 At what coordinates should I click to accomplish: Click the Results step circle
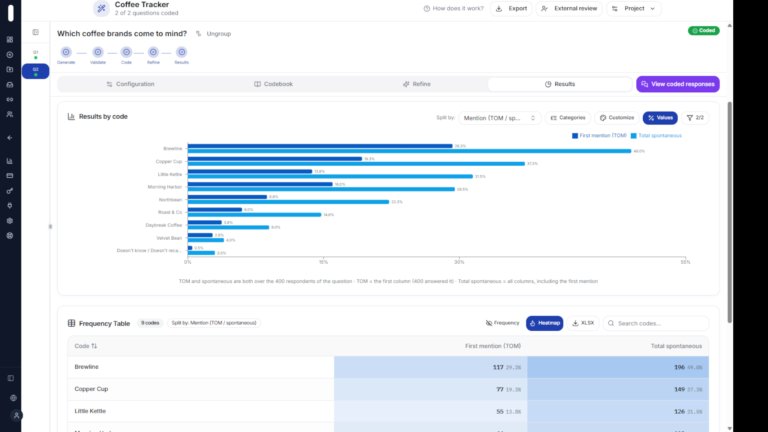click(182, 52)
